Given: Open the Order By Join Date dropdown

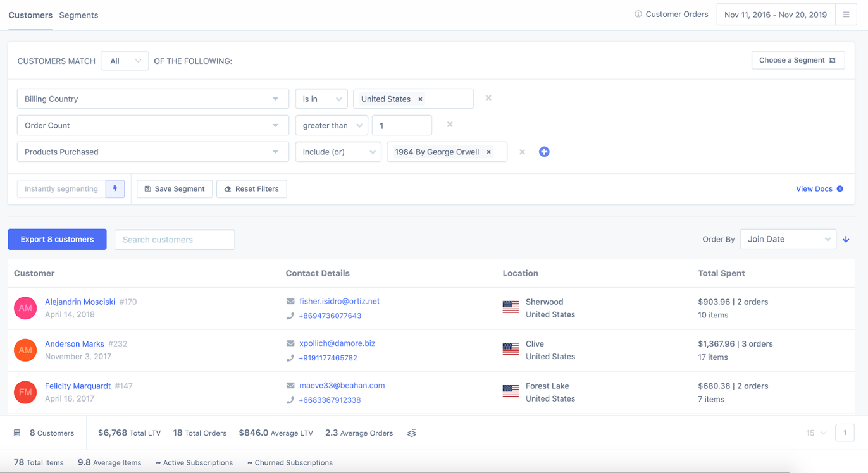Looking at the screenshot, I should pos(788,239).
